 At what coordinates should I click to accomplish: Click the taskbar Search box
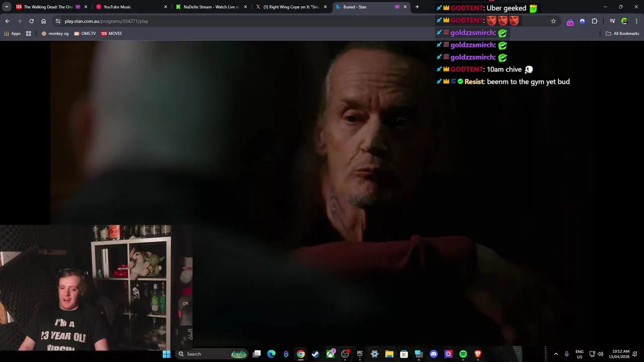click(x=211, y=354)
